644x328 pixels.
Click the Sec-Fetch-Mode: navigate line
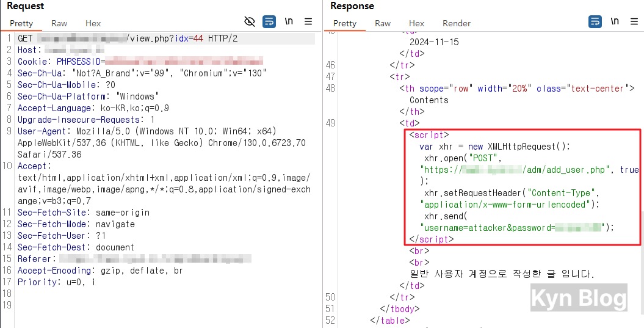pos(76,224)
